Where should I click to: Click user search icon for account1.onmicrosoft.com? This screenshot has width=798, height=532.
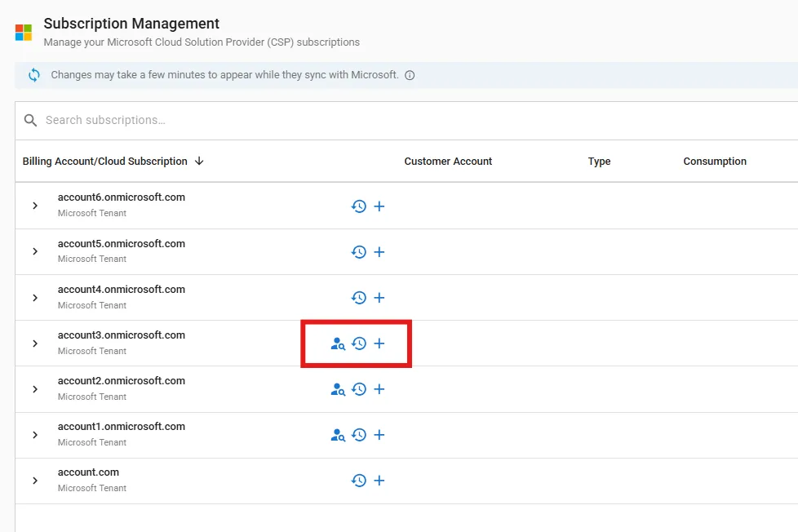pyautogui.click(x=338, y=435)
